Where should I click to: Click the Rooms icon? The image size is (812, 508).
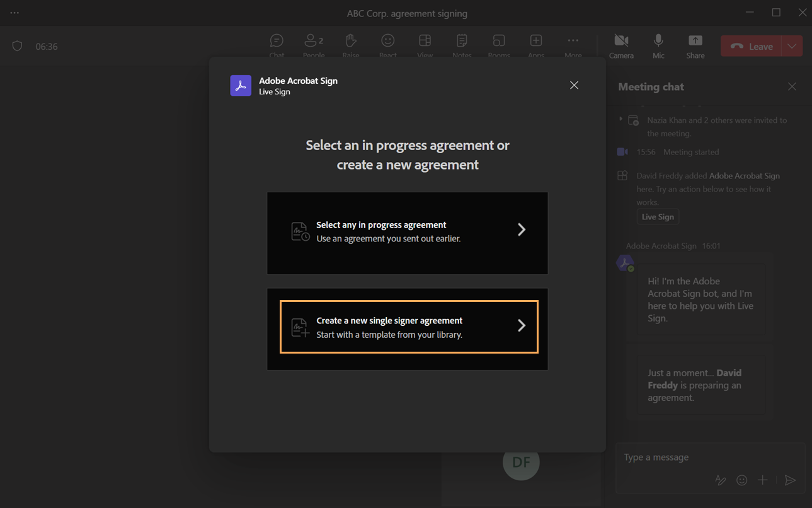498,41
